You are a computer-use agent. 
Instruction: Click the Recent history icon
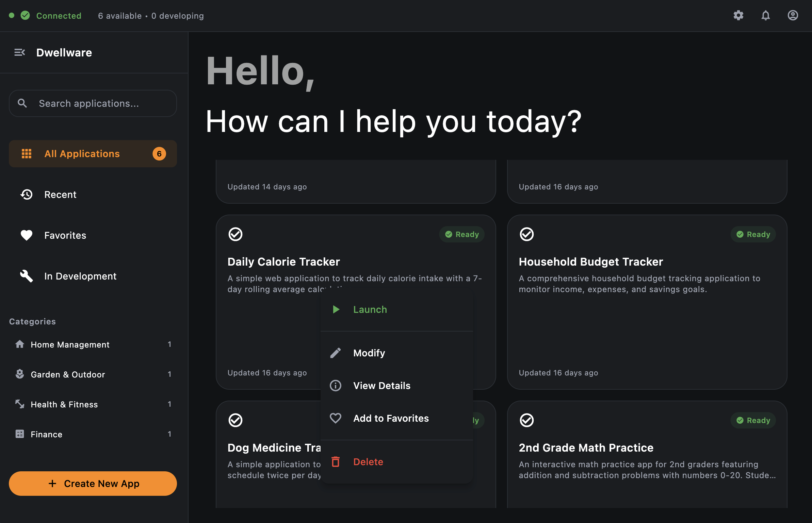(27, 195)
